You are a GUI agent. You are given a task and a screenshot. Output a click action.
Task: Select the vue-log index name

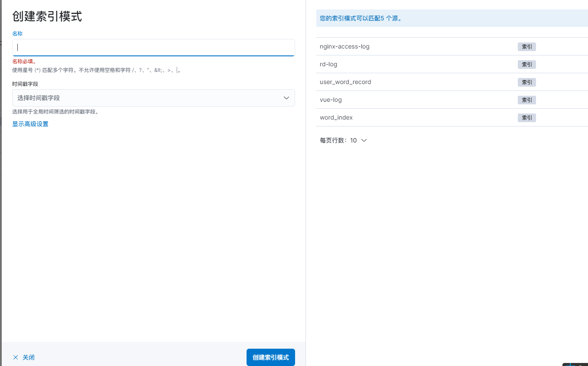pos(331,100)
